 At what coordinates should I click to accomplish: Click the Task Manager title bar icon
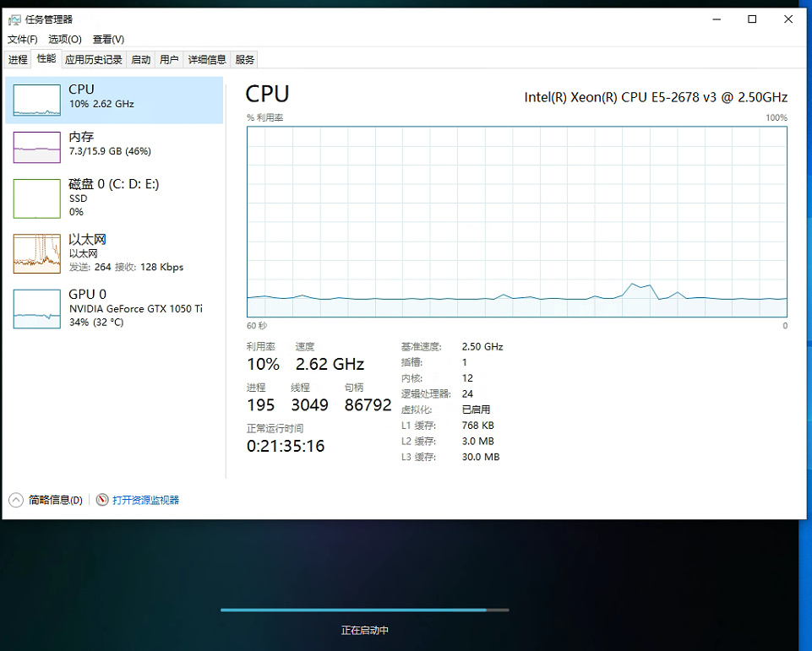[x=14, y=19]
